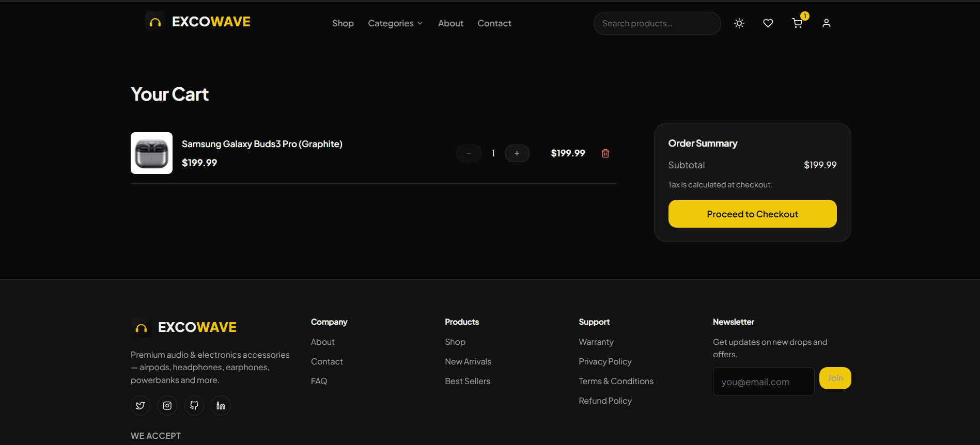This screenshot has width=980, height=445.
Task: Click the Proceed to Checkout button
Action: click(753, 214)
